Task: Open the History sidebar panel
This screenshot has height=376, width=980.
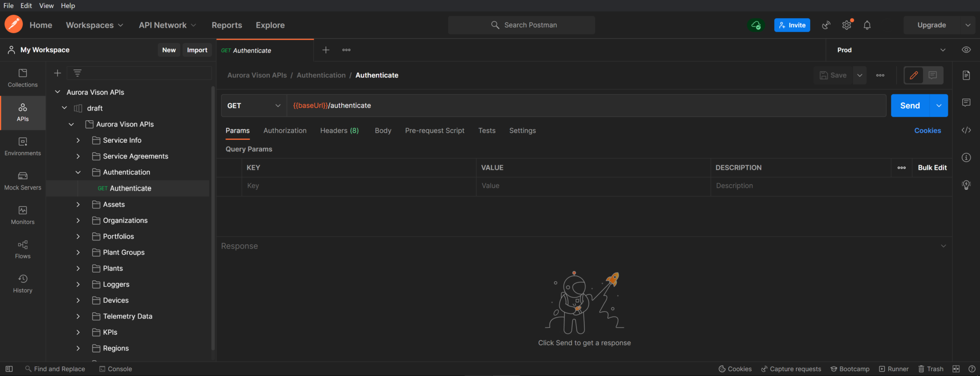Action: 22,284
